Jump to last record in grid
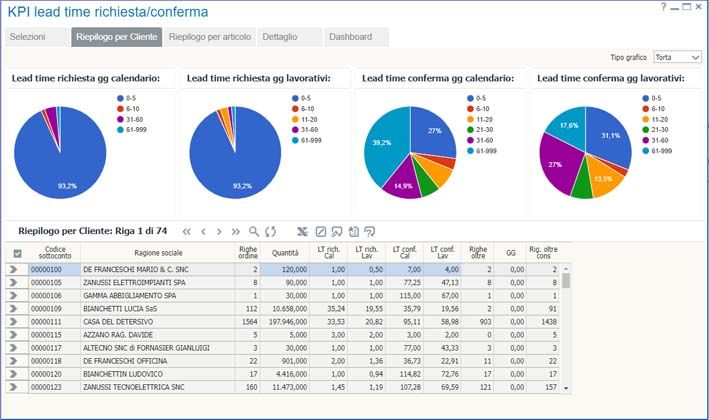The height and width of the screenshot is (420, 709). pos(237,231)
